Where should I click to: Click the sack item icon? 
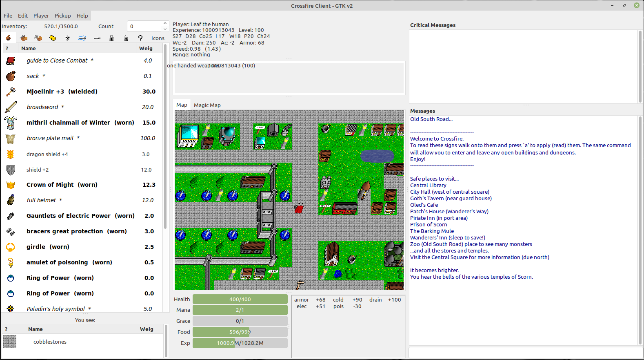coord(11,76)
